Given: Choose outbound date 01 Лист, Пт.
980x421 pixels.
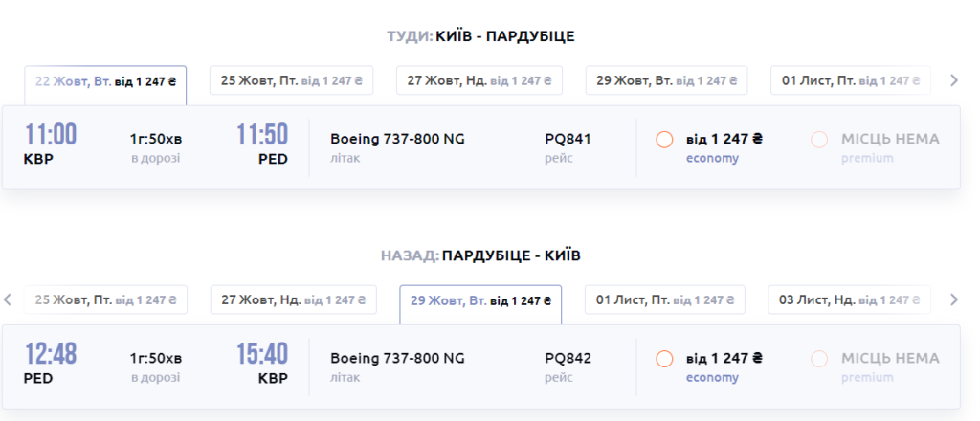Looking at the screenshot, I should (x=851, y=80).
